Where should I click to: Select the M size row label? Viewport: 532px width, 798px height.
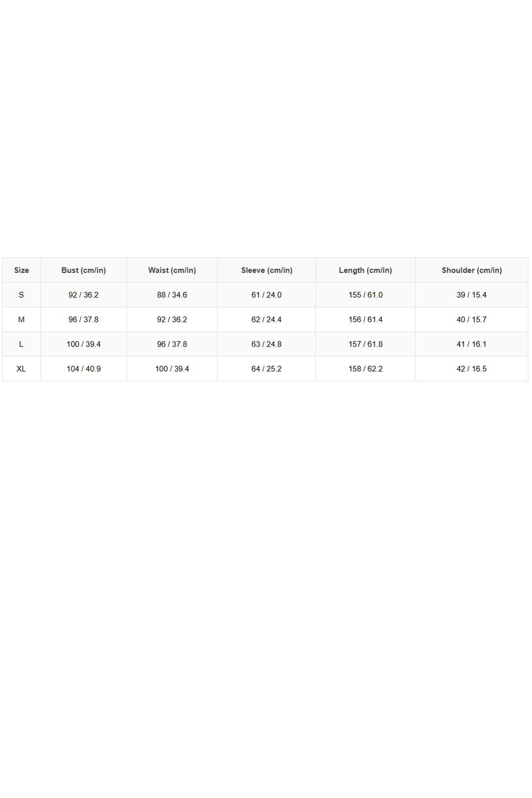pos(22,320)
